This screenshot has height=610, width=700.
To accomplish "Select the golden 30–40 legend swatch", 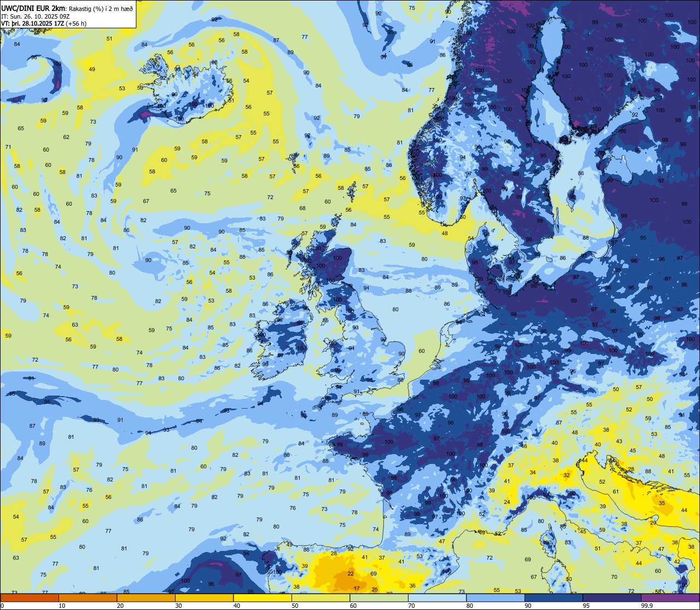I will click(204, 597).
